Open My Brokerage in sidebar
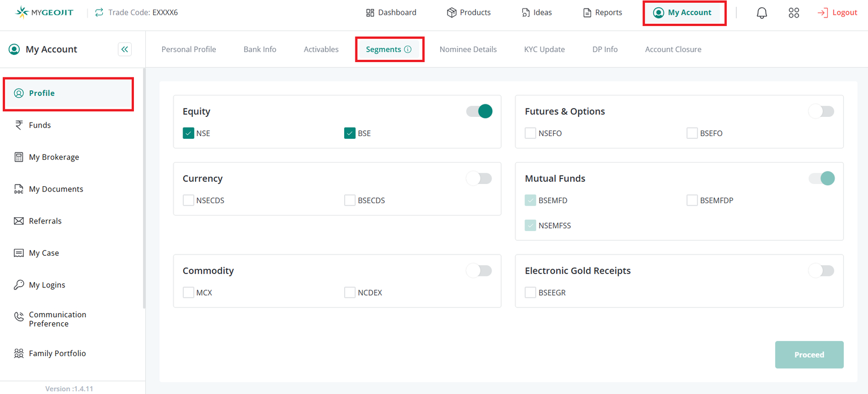 click(x=54, y=157)
